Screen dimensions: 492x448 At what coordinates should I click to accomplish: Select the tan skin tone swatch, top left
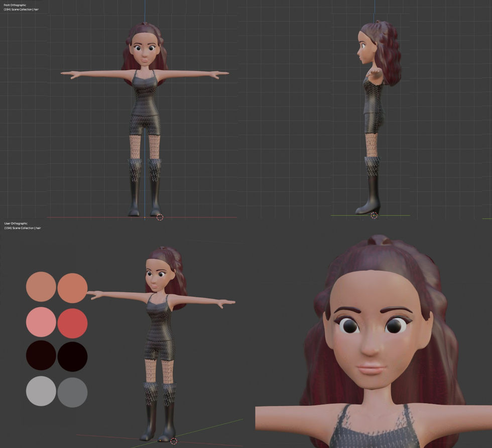pos(41,287)
